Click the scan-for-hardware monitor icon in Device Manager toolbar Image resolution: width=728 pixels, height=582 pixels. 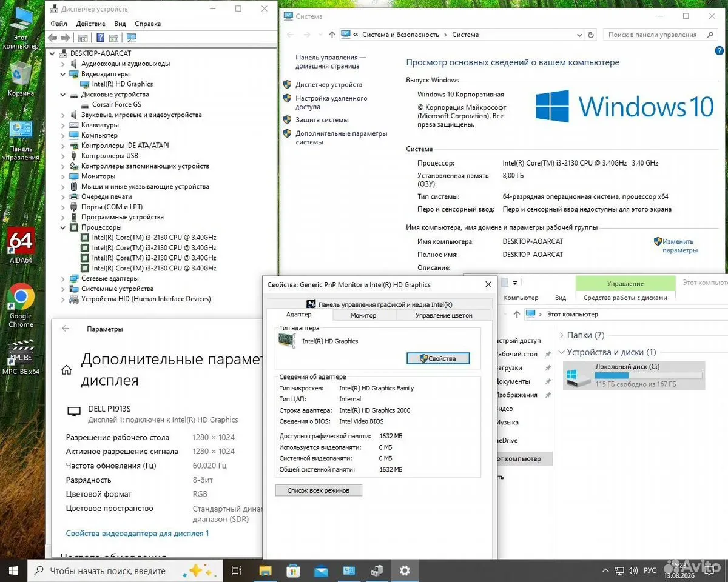(131, 38)
